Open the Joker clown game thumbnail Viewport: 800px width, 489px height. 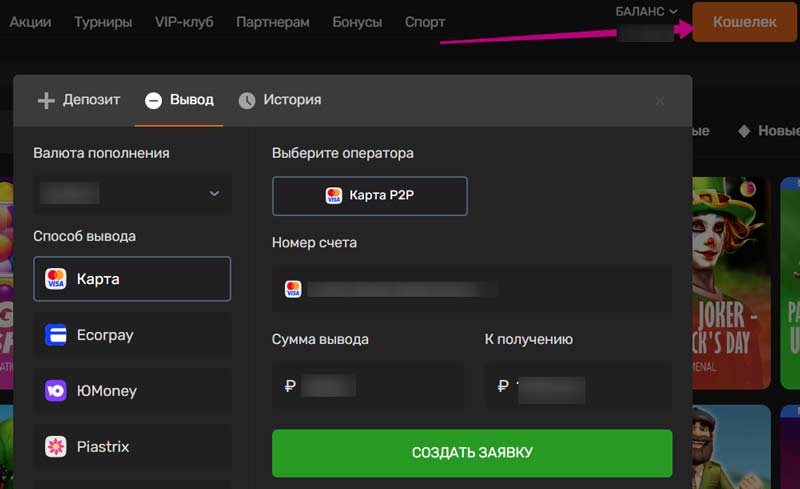coord(730,283)
